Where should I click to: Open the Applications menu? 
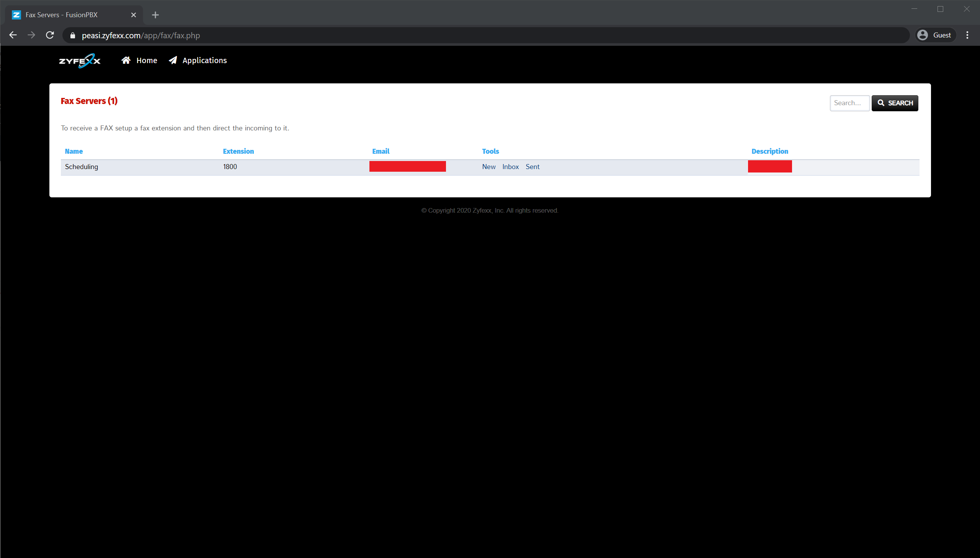[x=204, y=60]
